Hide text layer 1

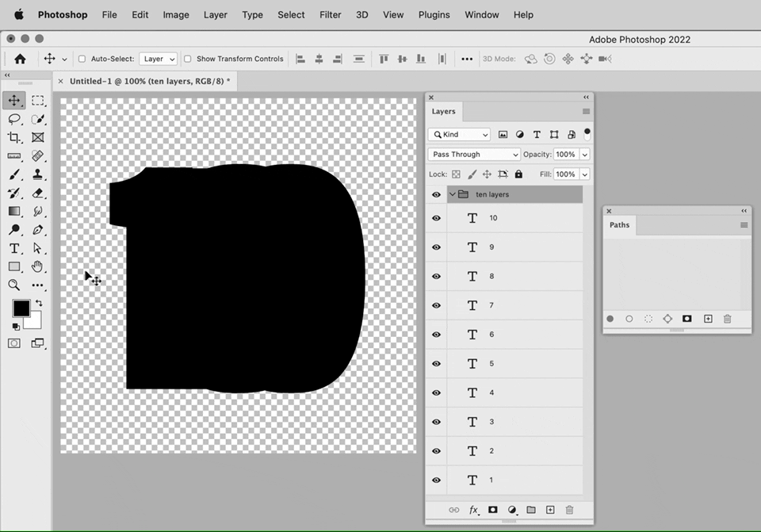pyautogui.click(x=436, y=480)
